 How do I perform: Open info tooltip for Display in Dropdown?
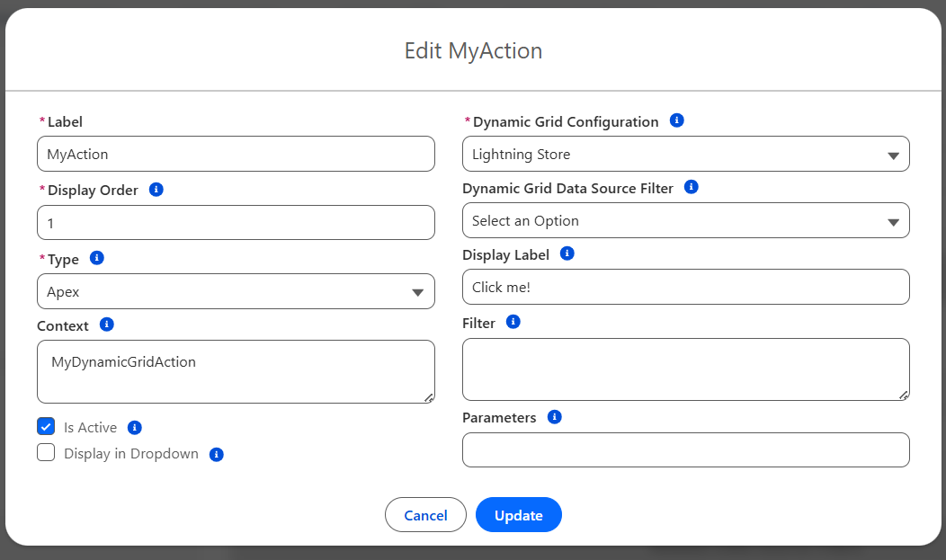[216, 455]
